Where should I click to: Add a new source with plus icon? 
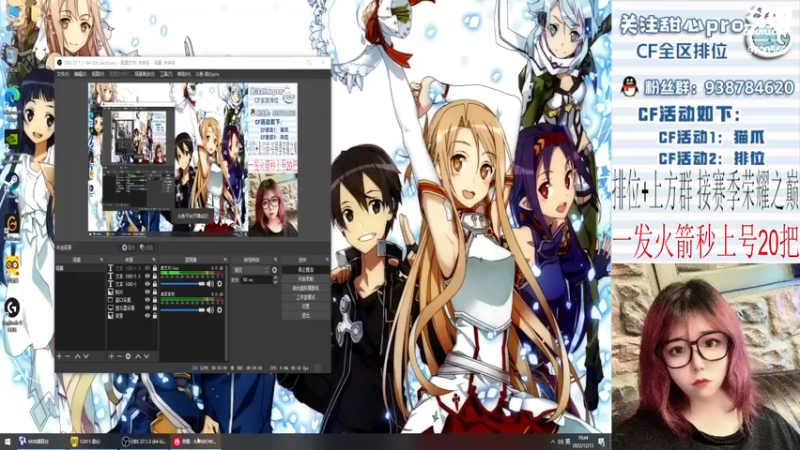tap(111, 356)
